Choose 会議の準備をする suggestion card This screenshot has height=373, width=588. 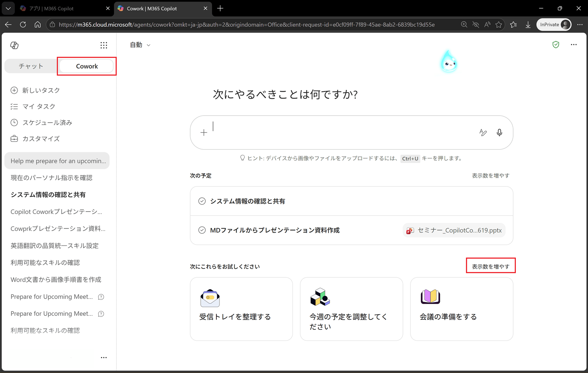[462, 309]
